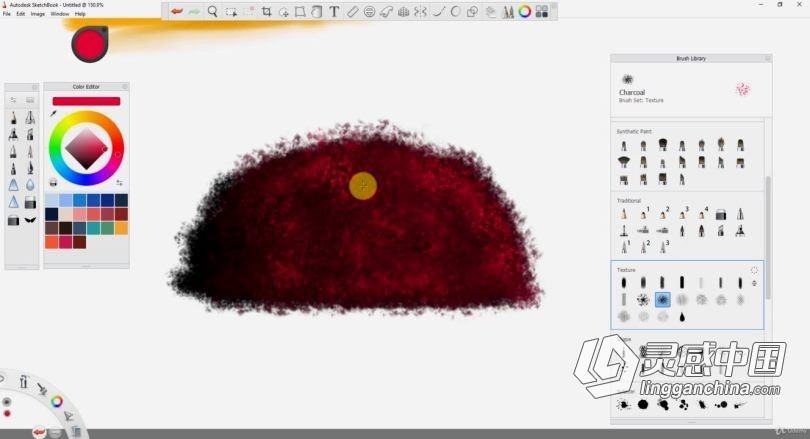Screen dimensions: 810x439
Task: Click the pink stroke preview in Brush Library
Action: [x=742, y=89]
